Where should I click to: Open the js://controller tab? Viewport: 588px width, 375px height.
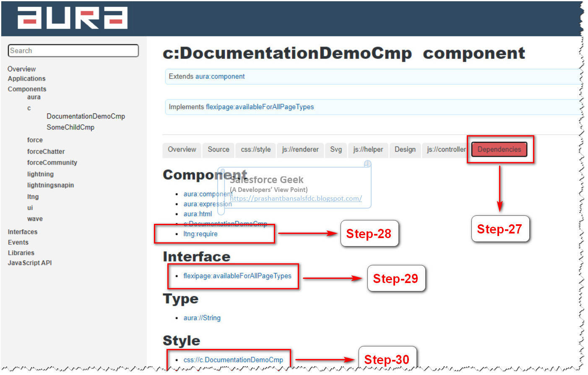pos(446,149)
